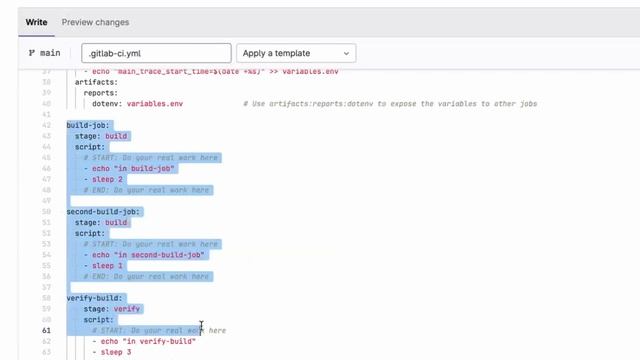Click the echo "in verify-build" line
The image size is (640, 360).
tap(144, 341)
